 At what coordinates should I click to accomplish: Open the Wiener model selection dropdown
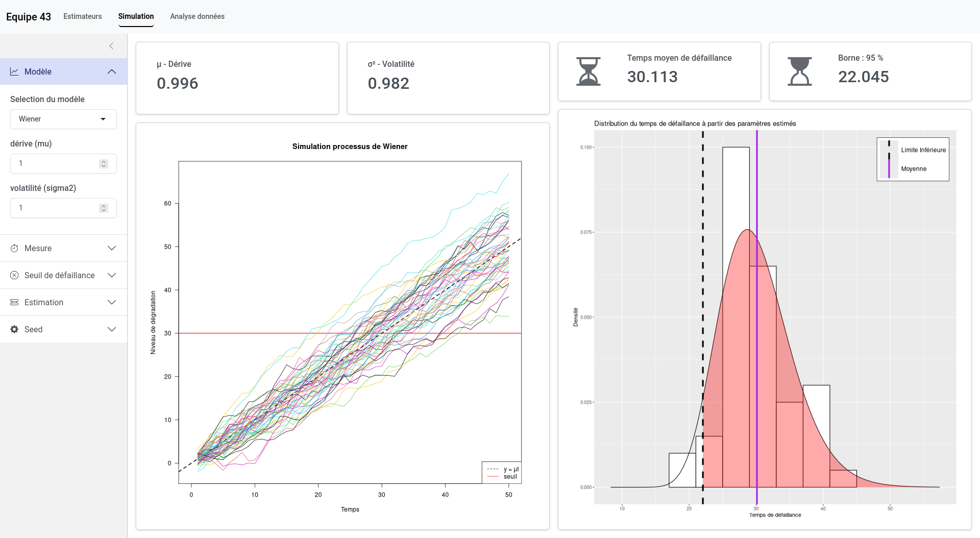point(63,119)
